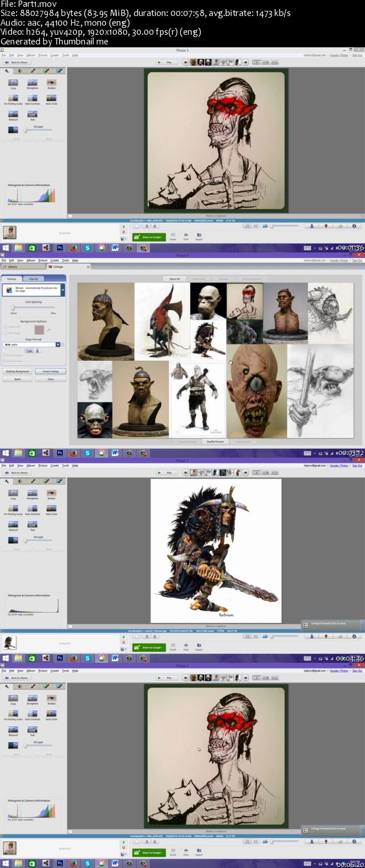The height and width of the screenshot is (868, 365).
Task: Open the Places pin icon in 00:01:36 frame
Action: click(x=326, y=226)
